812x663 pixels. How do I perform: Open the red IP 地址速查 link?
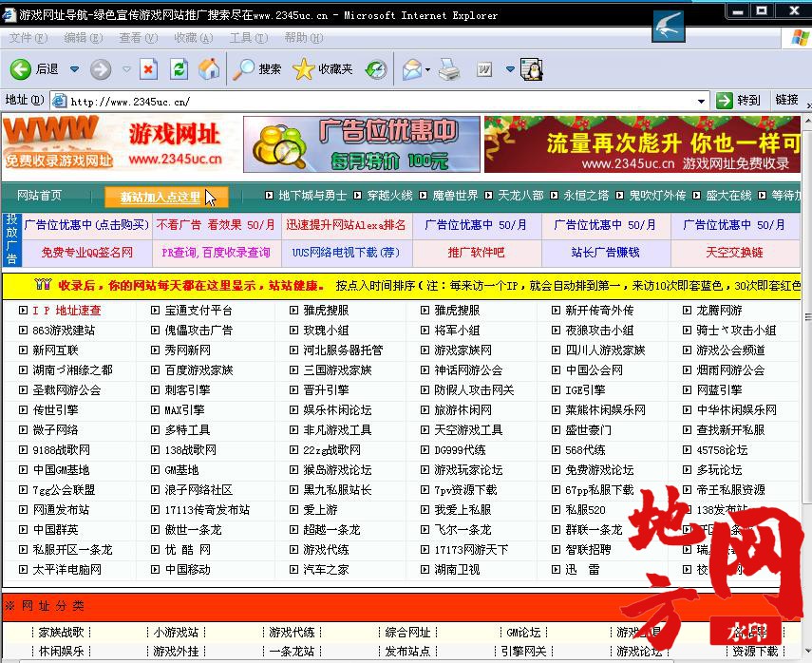[x=66, y=311]
